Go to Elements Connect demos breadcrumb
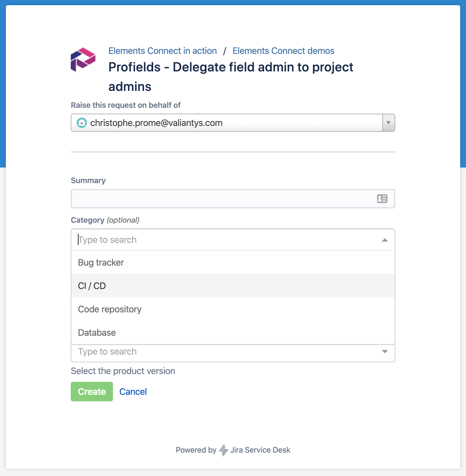 coord(283,51)
